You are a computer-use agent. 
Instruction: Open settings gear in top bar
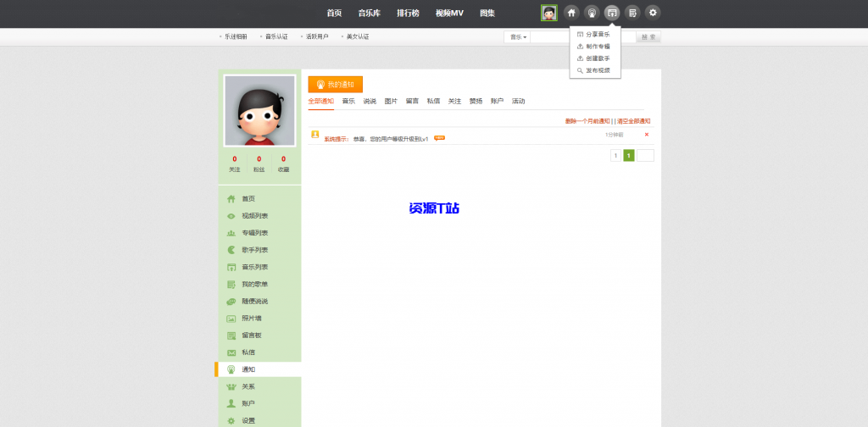click(653, 13)
